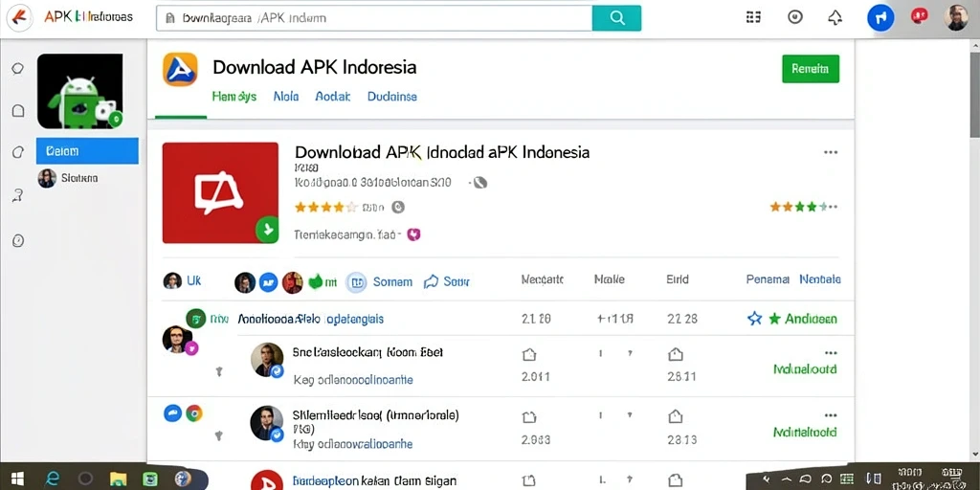The image size is (980, 490).
Task: Focus the search input field
Action: (x=374, y=18)
